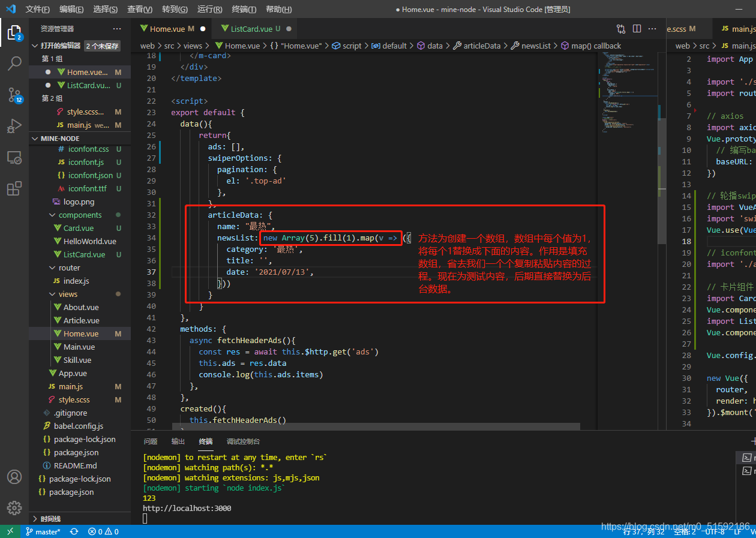Open the Remote Explorer icon

[14, 158]
